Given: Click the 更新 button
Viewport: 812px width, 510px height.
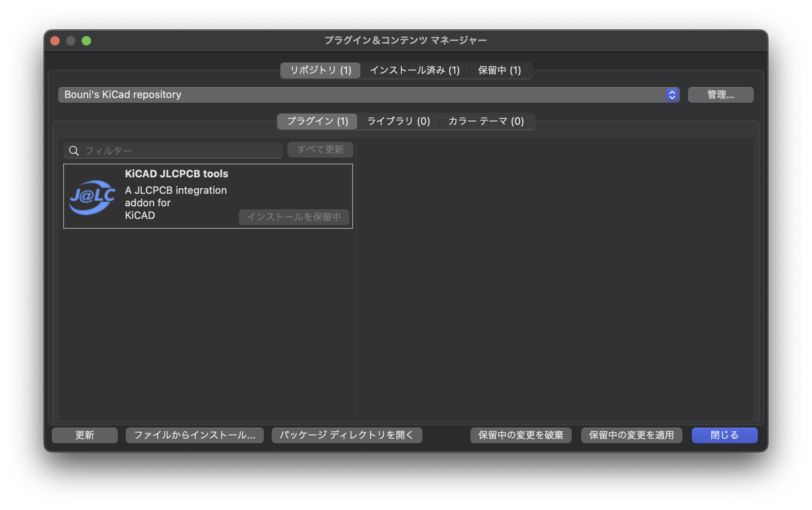Looking at the screenshot, I should 85,435.
